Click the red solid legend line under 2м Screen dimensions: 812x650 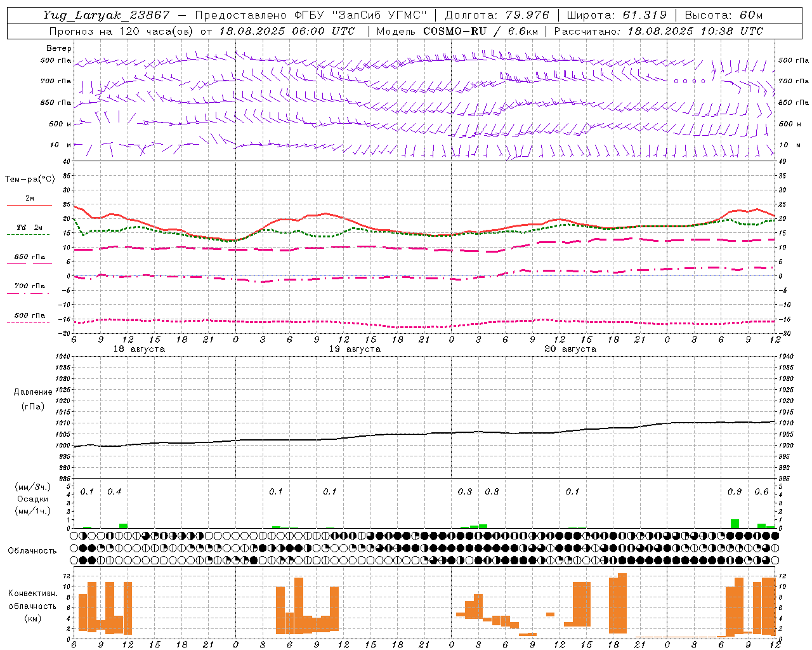[x=29, y=205]
